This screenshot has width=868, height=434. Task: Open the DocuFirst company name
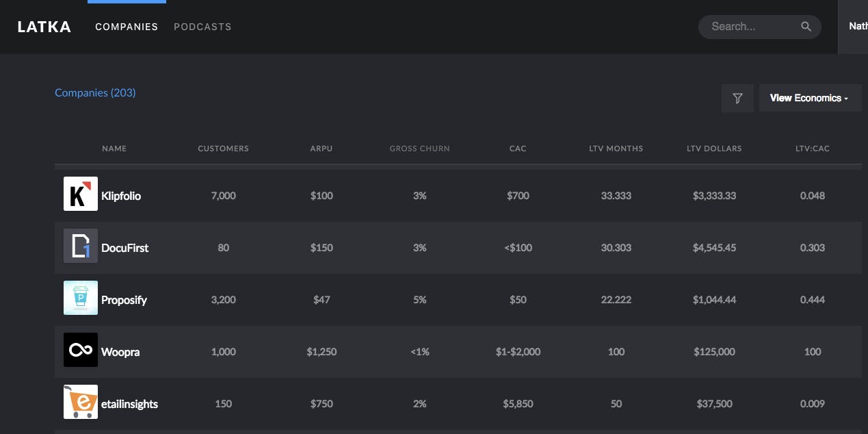[x=125, y=248]
